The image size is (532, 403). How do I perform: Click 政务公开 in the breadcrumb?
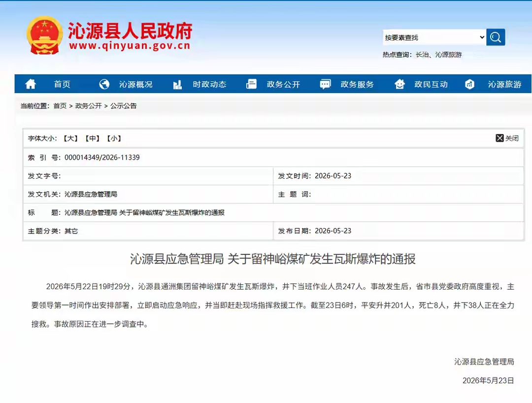[x=89, y=106]
